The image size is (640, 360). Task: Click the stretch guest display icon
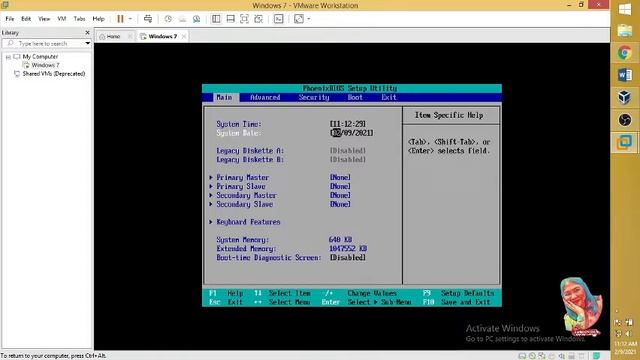(x=299, y=19)
